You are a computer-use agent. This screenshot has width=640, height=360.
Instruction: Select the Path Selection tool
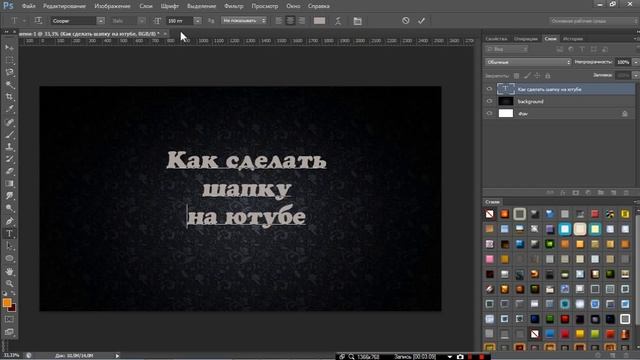[x=9, y=246]
